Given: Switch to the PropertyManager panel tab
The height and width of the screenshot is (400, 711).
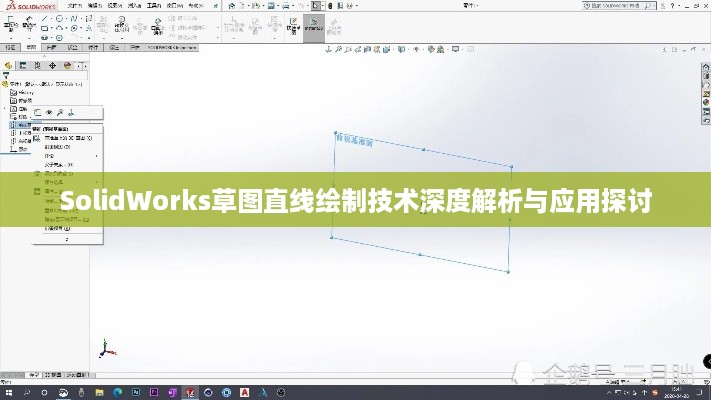Looking at the screenshot, I should click(x=24, y=66).
